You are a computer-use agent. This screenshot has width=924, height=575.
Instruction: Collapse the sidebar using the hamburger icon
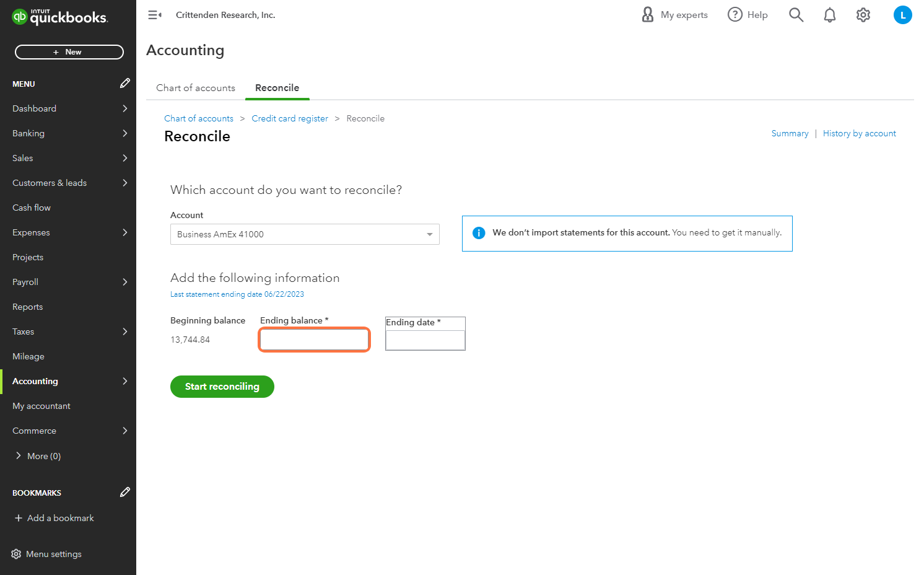155,15
